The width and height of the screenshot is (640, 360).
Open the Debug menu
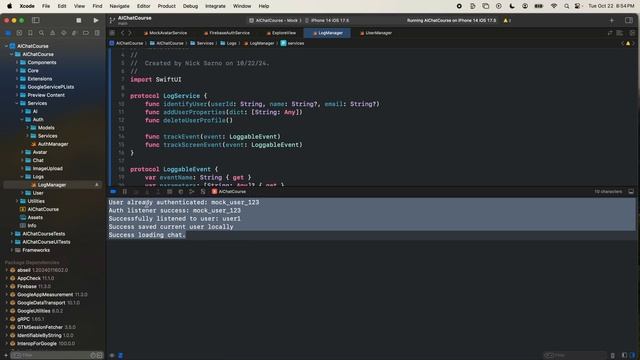point(190,6)
